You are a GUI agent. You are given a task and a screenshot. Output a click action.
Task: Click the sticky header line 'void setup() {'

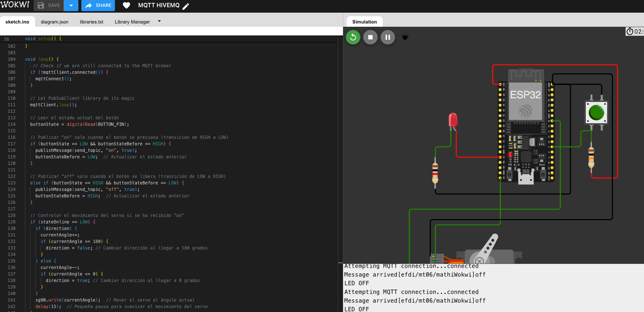tap(43, 39)
